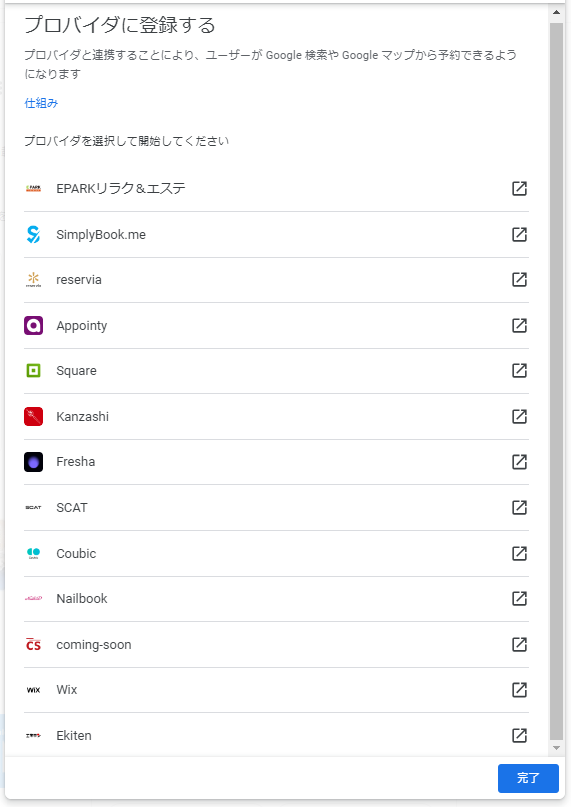Viewport: 571px width, 807px height.
Task: Select the Fresha provider name
Action: coord(76,462)
